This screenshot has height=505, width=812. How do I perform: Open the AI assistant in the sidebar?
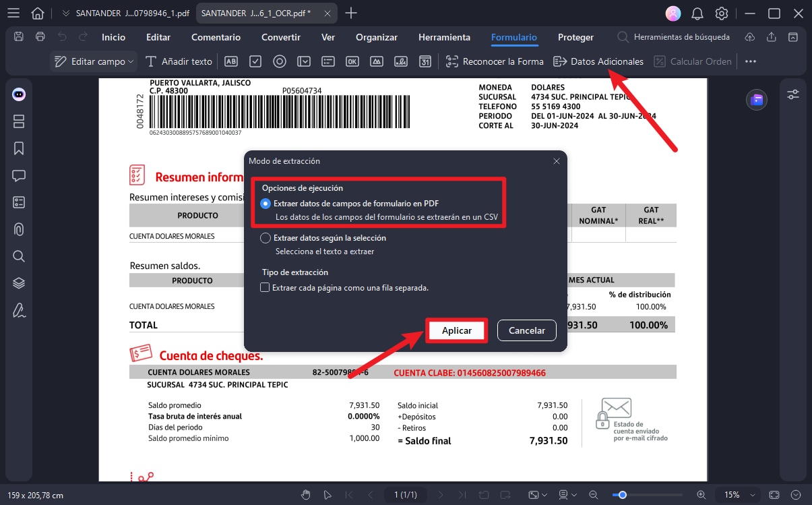pyautogui.click(x=18, y=94)
